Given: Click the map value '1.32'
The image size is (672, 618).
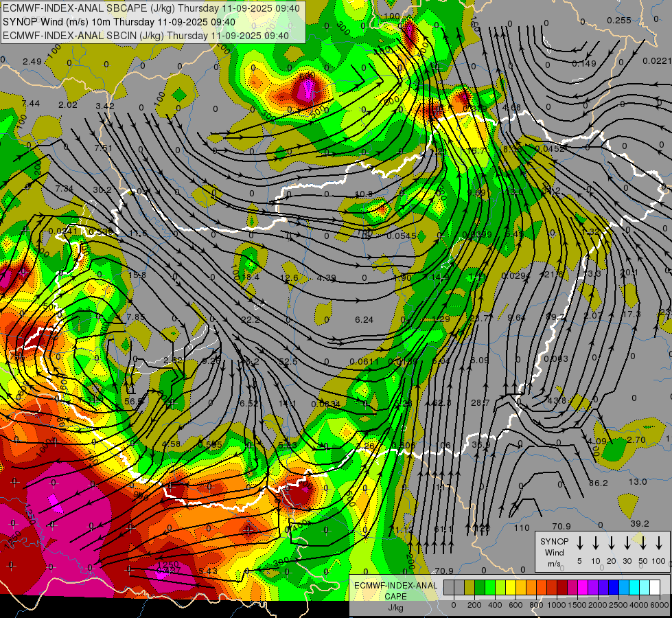Looking at the screenshot, I should [590, 231].
